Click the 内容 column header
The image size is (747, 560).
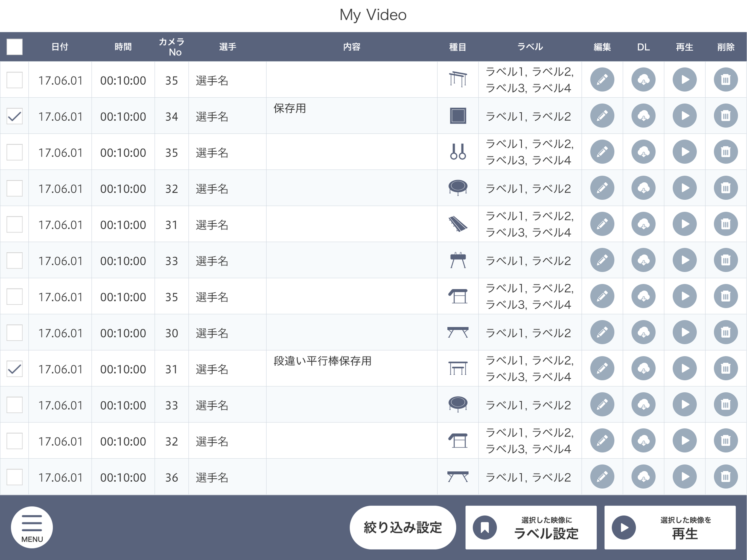(x=352, y=47)
